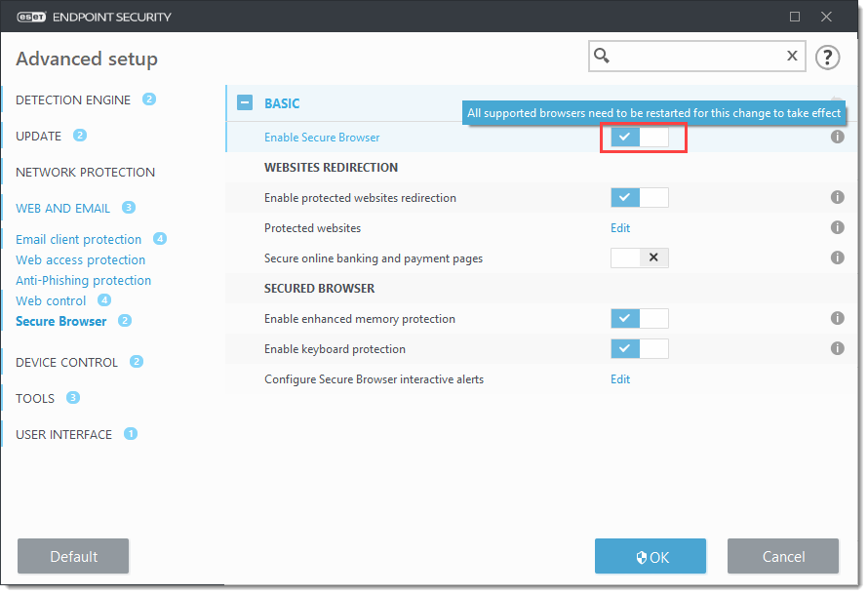Click the Secure Browser badge 2
The width and height of the screenshot is (868, 595).
tap(125, 321)
